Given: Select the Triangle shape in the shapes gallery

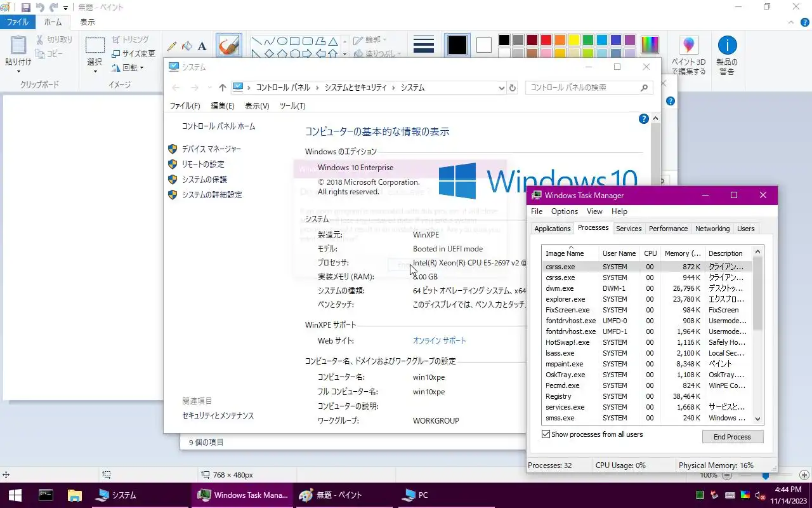Looking at the screenshot, I should tap(333, 41).
